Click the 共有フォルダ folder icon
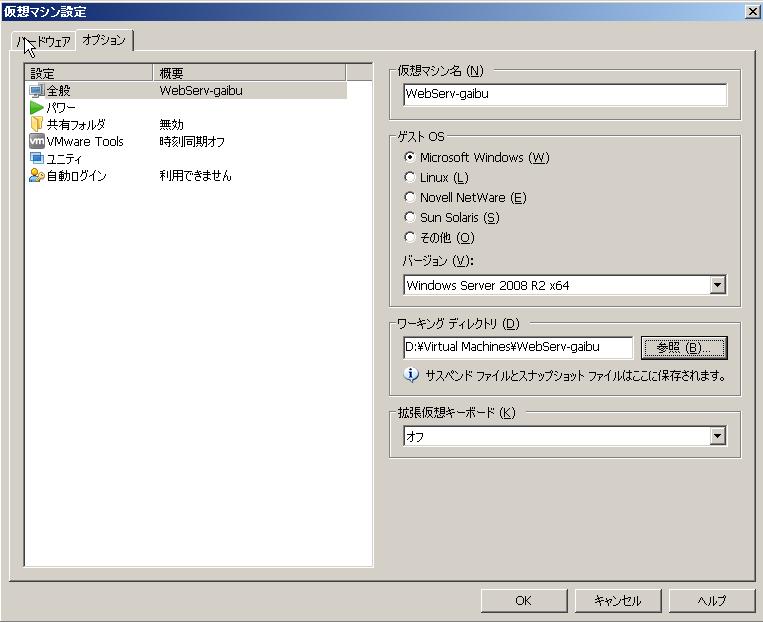763x622 pixels. [36, 125]
